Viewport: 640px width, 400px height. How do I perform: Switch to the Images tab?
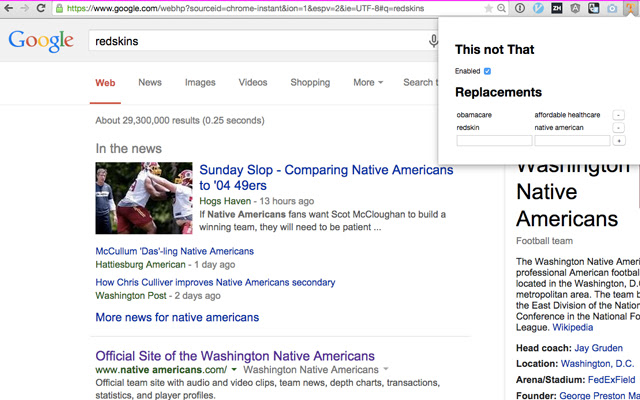point(200,83)
